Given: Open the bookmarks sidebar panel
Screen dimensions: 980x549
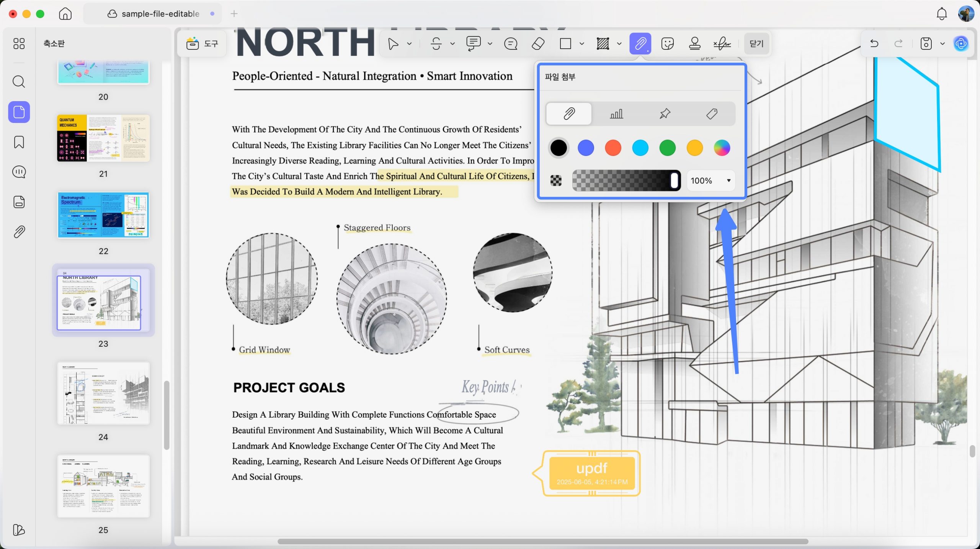Looking at the screenshot, I should (x=19, y=142).
